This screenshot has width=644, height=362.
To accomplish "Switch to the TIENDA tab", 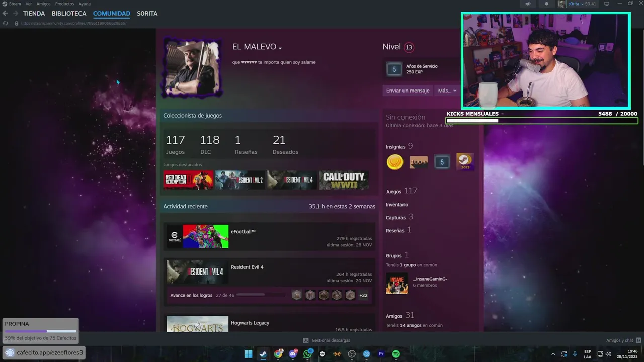I will click(x=34, y=14).
